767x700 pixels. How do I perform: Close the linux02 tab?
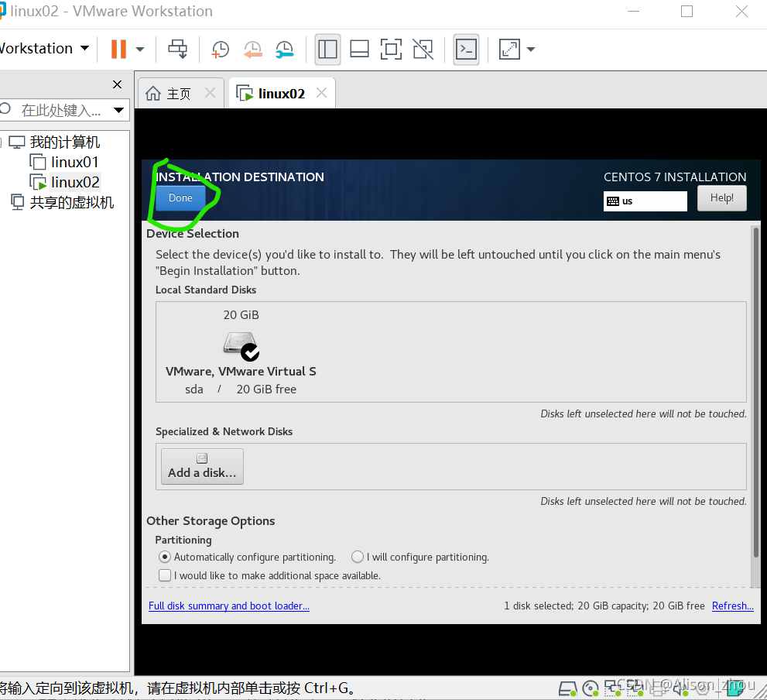pos(321,92)
